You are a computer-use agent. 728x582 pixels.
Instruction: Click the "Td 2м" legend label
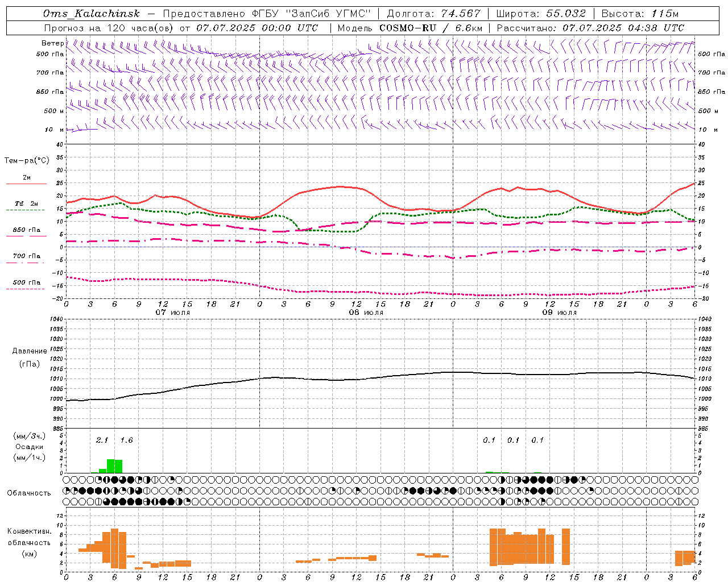click(27, 203)
